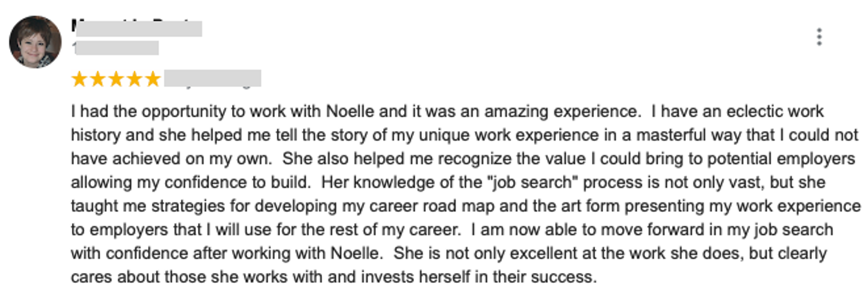Click the phrase "amazing experience" in the review

(x=582, y=112)
